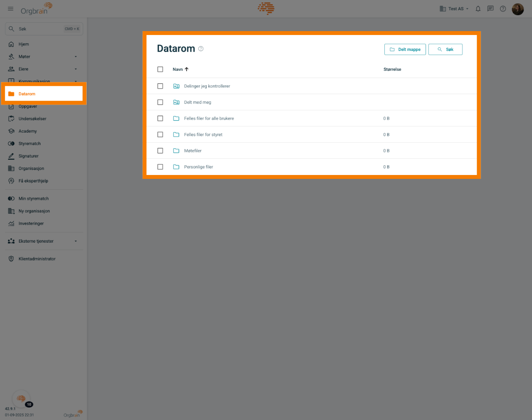Screen dimensions: 532x420
Task: Expand the Eksterne tjenester arrow
Action: tap(76, 241)
